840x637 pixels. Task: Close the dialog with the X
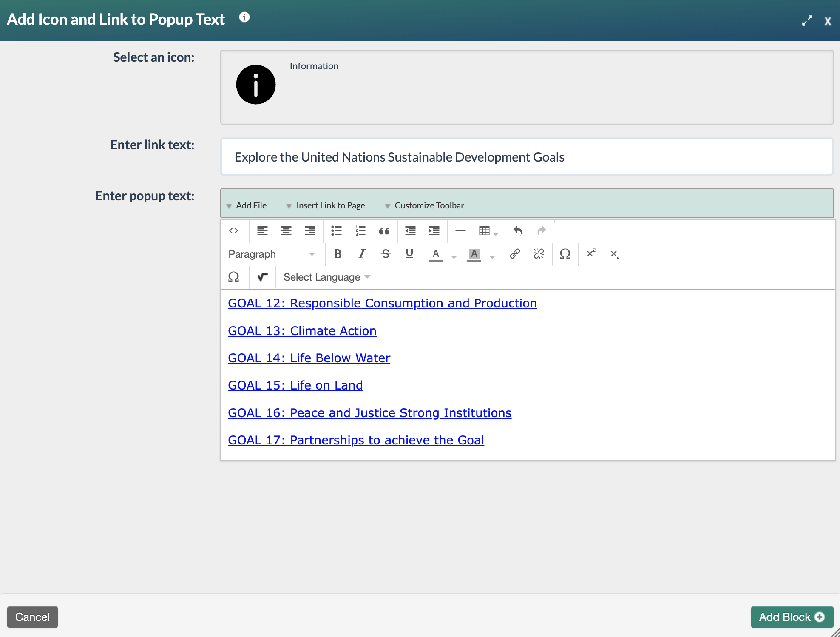[828, 21]
